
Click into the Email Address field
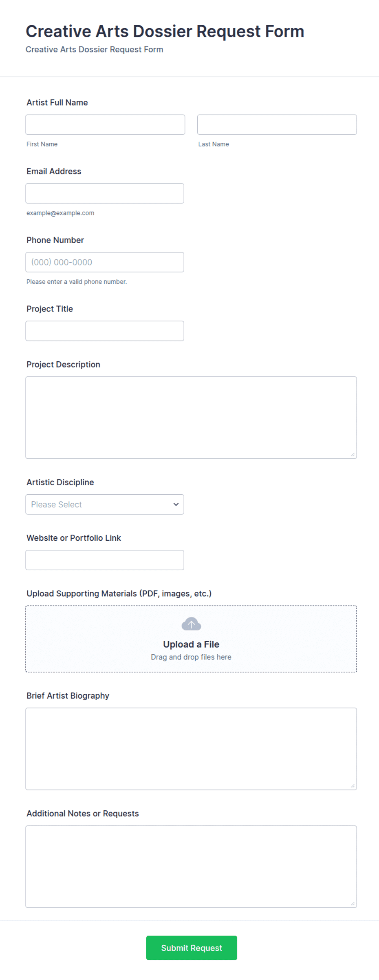pyautogui.click(x=105, y=193)
